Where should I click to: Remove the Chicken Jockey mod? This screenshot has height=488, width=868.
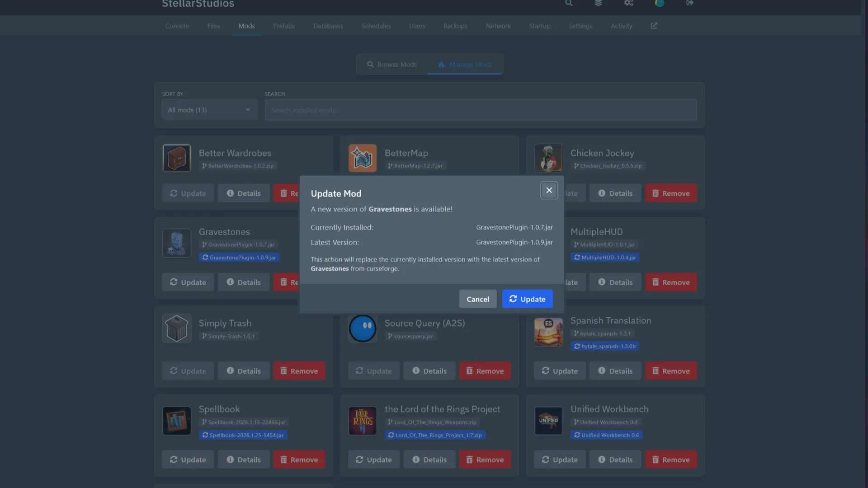pos(671,193)
